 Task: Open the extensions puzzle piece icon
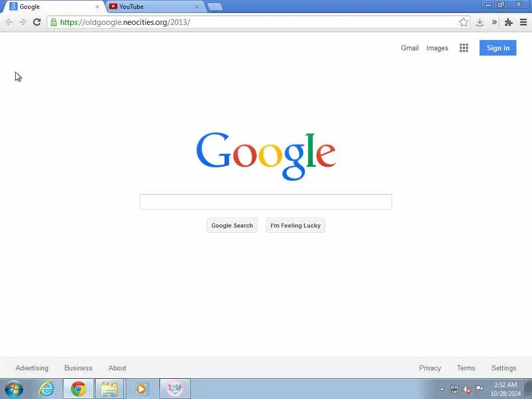[508, 22]
